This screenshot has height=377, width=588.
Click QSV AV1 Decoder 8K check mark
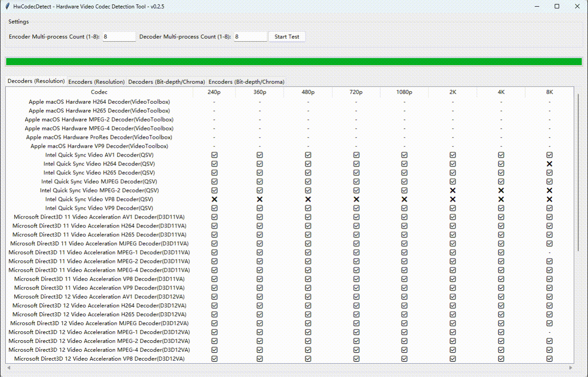tap(549, 155)
